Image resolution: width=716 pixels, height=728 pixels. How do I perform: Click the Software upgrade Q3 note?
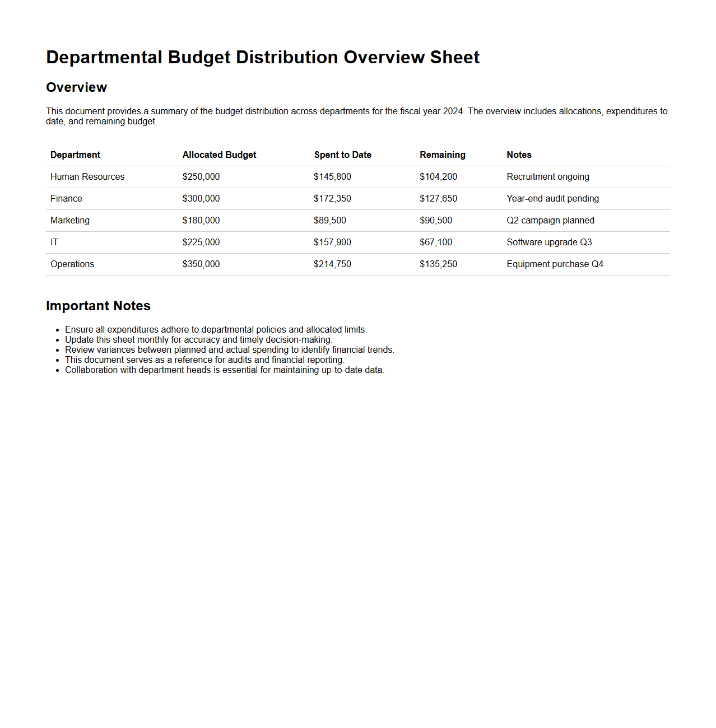click(x=549, y=242)
